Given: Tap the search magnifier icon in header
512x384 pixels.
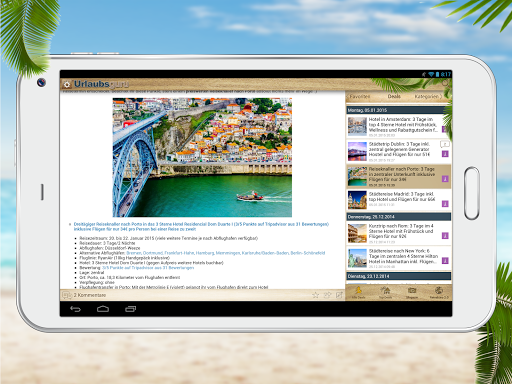Looking at the screenshot, I should pos(445,83).
